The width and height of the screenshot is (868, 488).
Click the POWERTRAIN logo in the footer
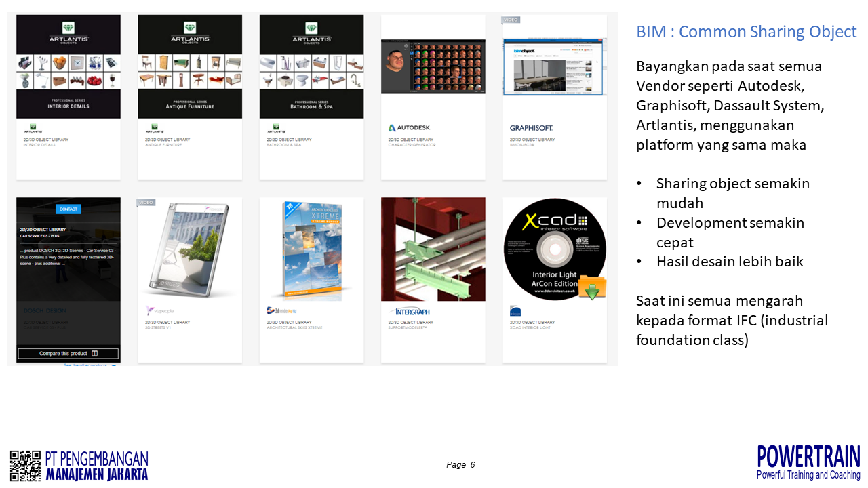(x=808, y=462)
